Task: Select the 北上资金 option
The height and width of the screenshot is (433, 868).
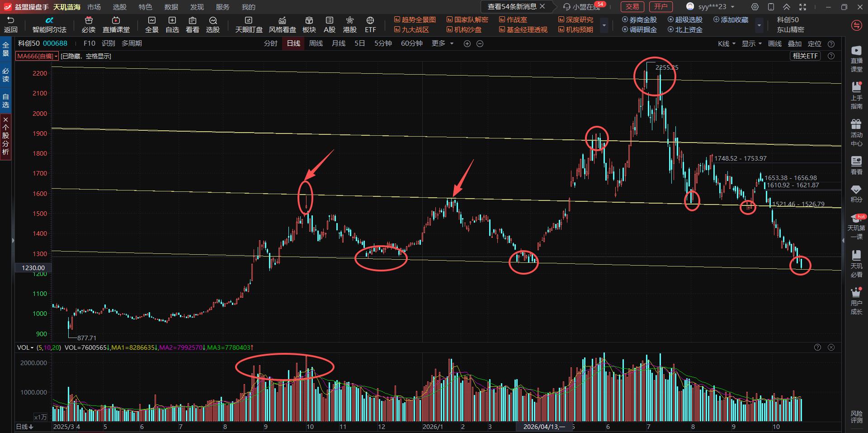Action: coord(685,30)
